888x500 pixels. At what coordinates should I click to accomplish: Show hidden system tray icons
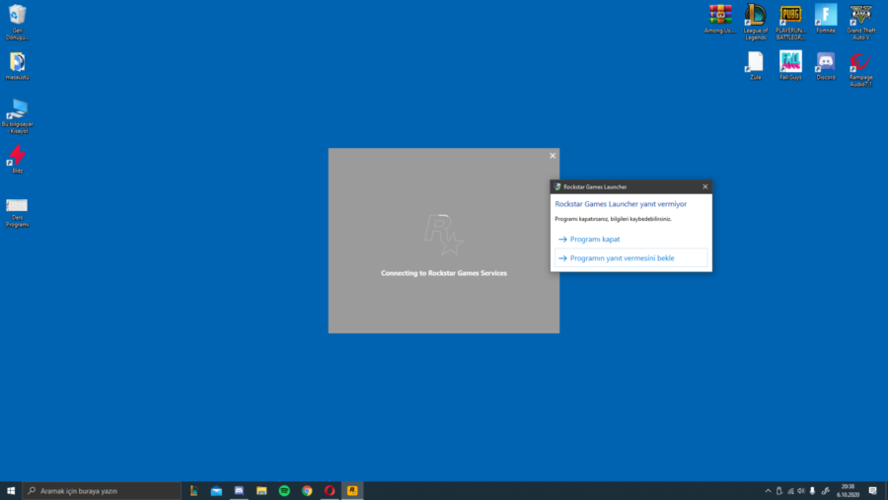click(768, 491)
